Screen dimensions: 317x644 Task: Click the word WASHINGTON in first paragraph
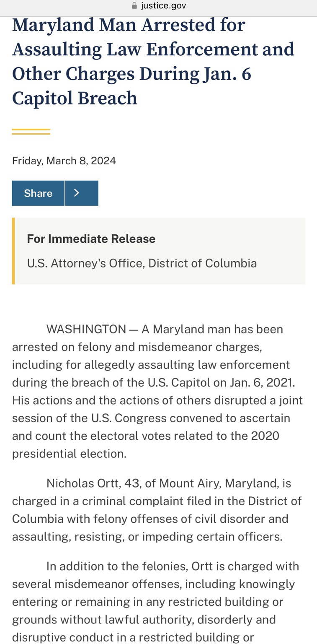point(86,329)
